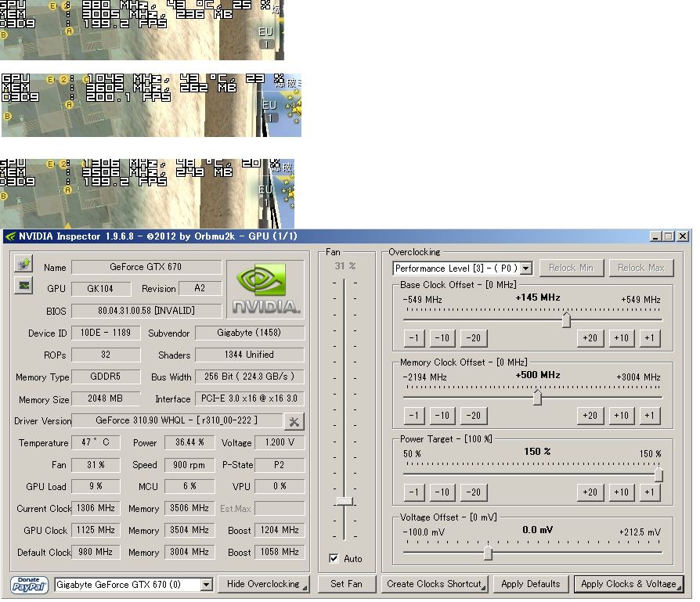This screenshot has height=602, width=700.
Task: Click Apply Defaults button
Action: pos(530,584)
